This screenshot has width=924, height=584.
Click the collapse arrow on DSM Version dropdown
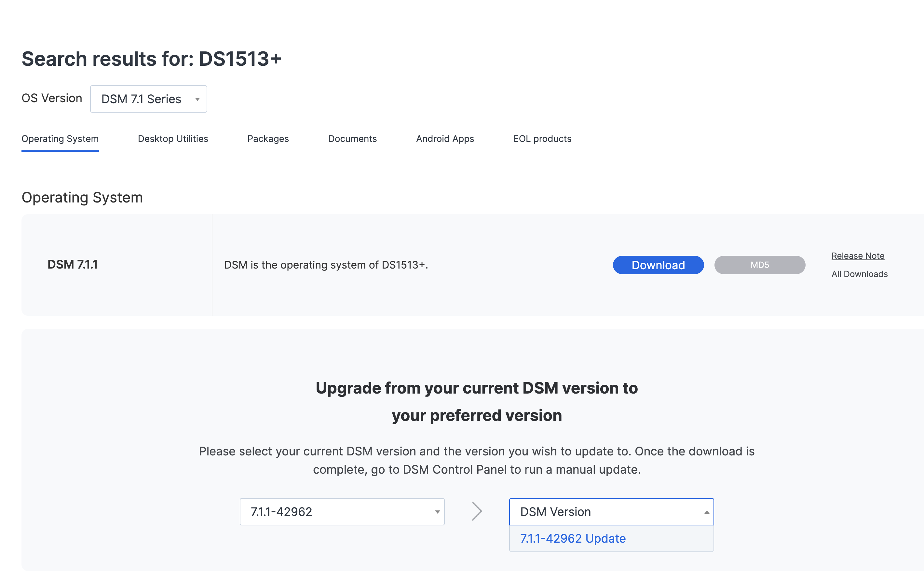coord(706,511)
